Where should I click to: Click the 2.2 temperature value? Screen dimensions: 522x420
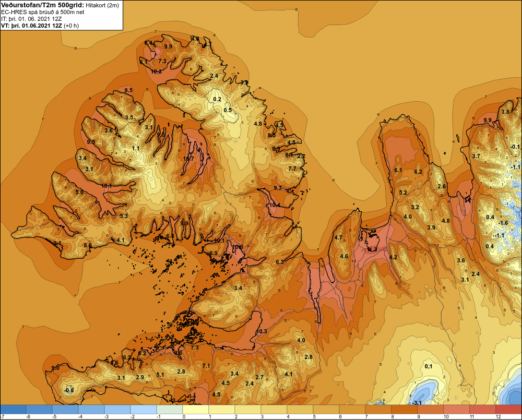tap(301, 156)
